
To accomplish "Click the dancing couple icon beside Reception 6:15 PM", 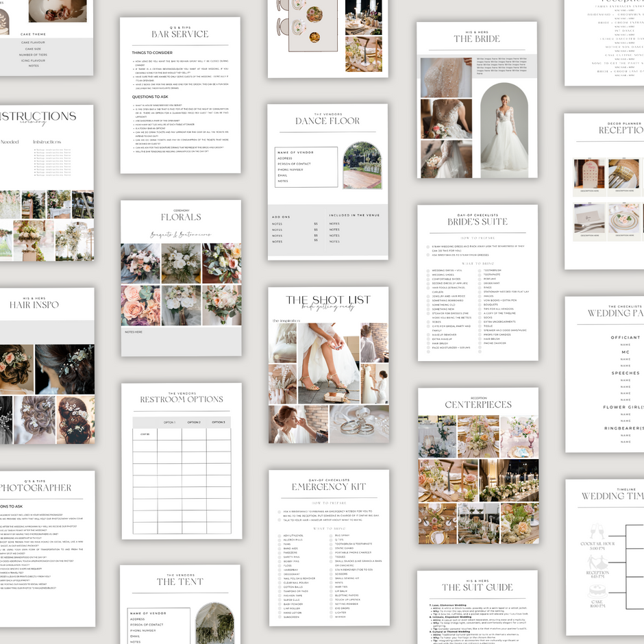I will point(597,562).
